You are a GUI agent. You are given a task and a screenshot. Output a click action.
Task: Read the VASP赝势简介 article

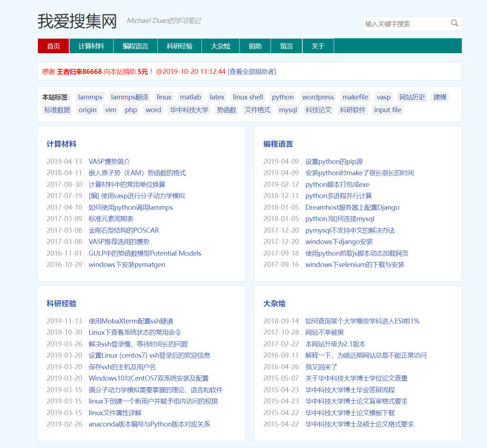click(x=109, y=161)
